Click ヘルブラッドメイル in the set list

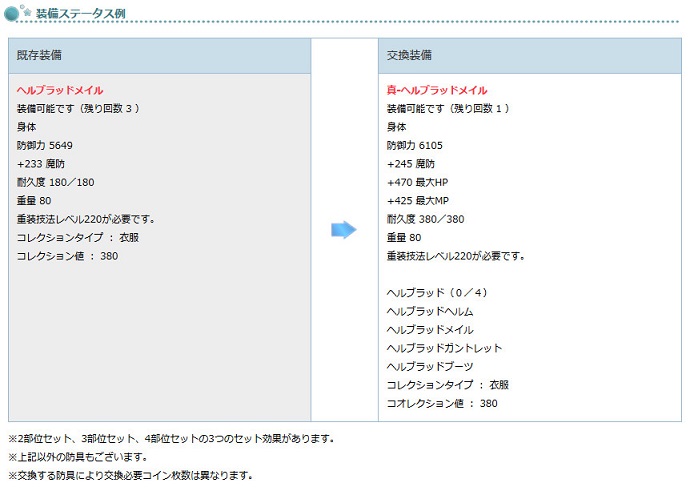coord(430,330)
